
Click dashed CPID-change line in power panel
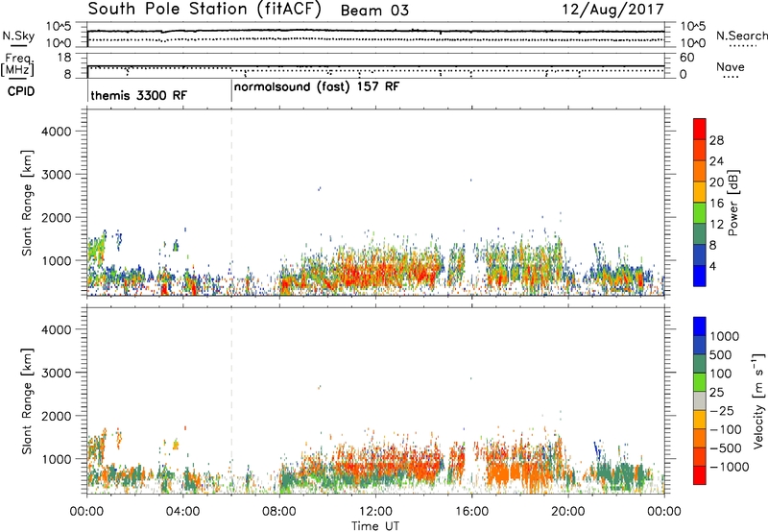(x=231, y=202)
